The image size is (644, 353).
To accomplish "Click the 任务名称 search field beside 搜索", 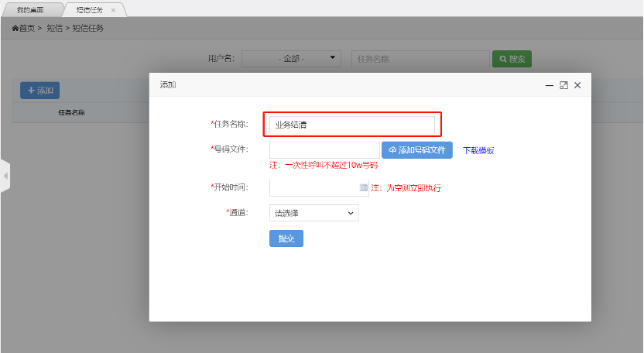I will pyautogui.click(x=419, y=59).
